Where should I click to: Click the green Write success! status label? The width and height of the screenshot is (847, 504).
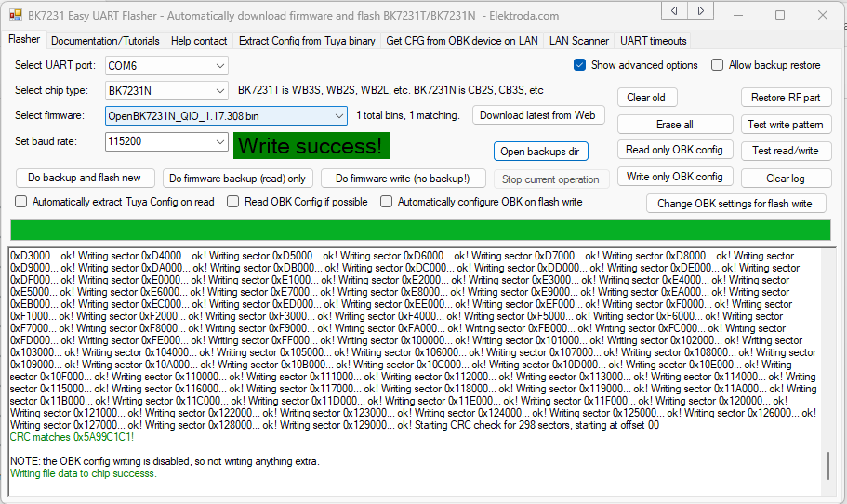[311, 146]
